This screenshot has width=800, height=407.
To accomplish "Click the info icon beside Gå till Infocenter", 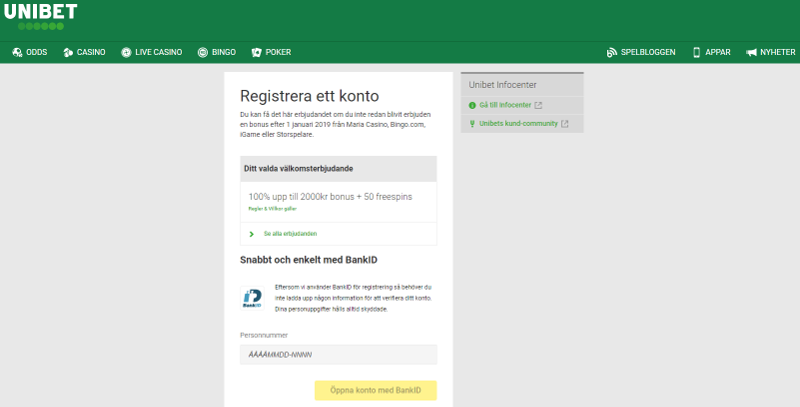I will (472, 105).
